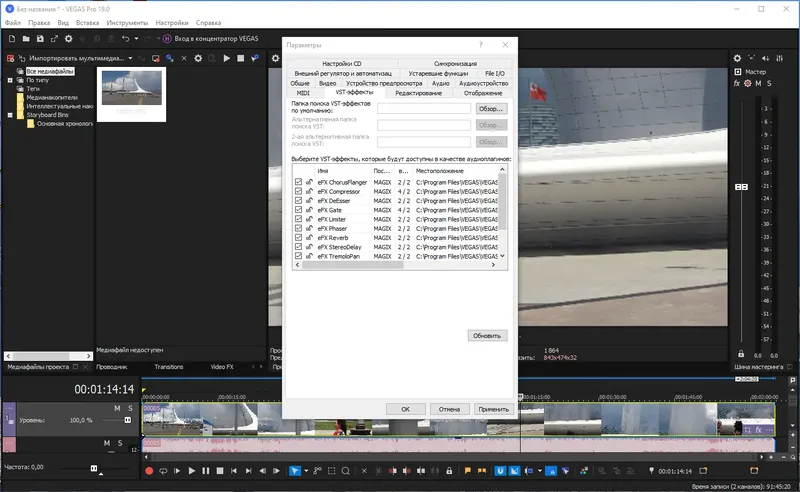Click the Save project icon in toolbar
800x492 pixels.
point(40,39)
